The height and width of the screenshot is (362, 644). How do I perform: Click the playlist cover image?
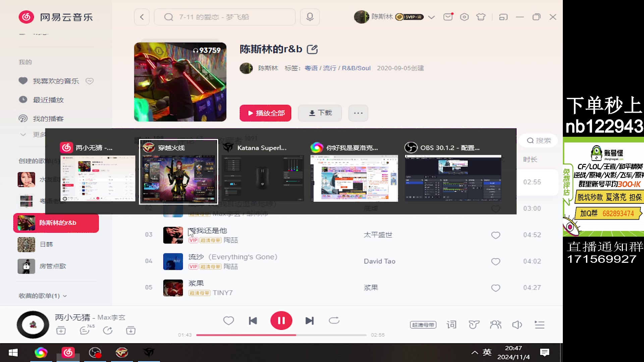[180, 82]
